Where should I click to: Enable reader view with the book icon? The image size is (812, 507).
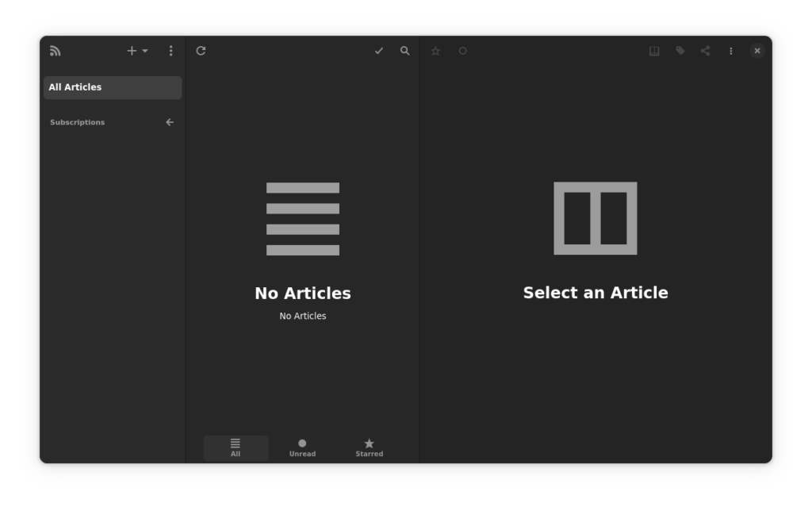[x=654, y=51]
